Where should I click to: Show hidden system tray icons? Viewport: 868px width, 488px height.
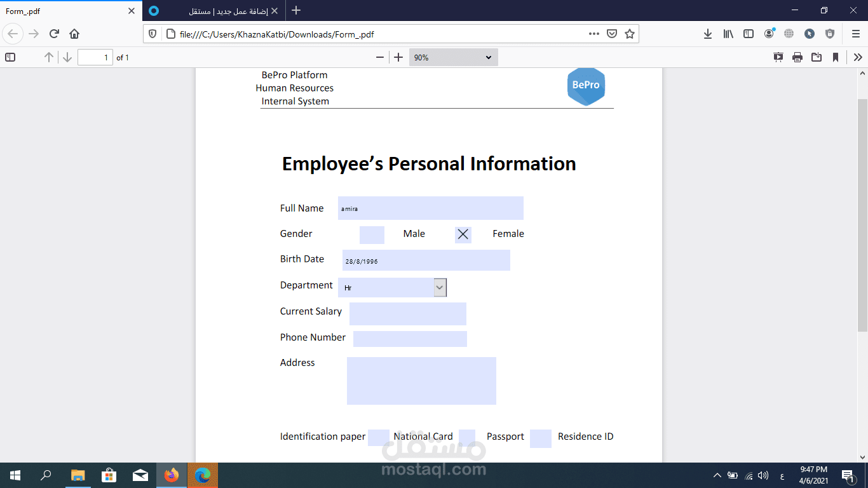(x=717, y=475)
